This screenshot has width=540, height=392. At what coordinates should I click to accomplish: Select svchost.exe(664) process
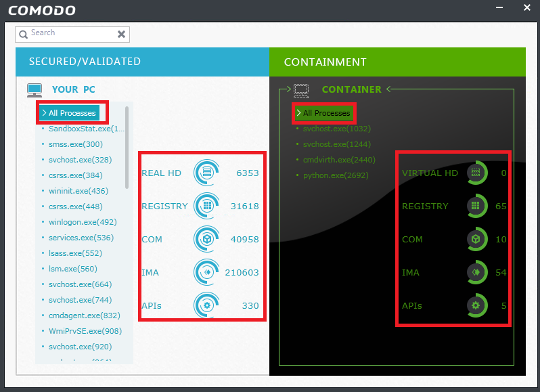pos(81,284)
